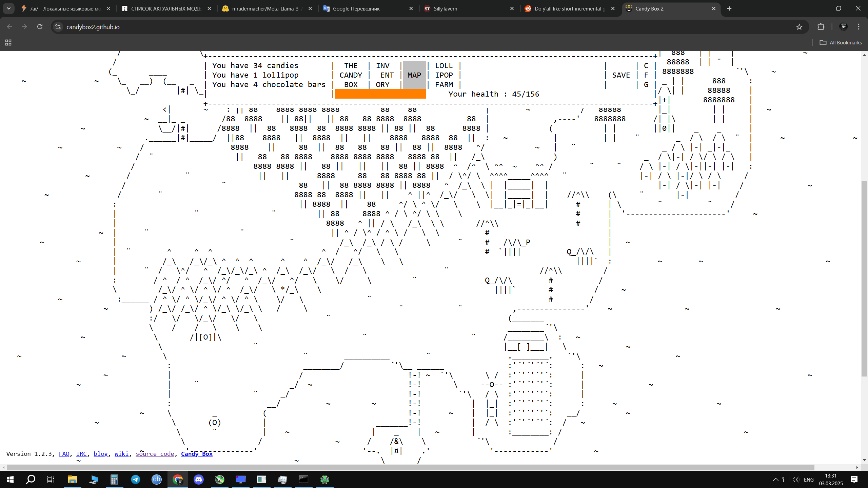Switch to the /ai/ browser tab
Screen dimensions: 868x488
tap(65, 8)
